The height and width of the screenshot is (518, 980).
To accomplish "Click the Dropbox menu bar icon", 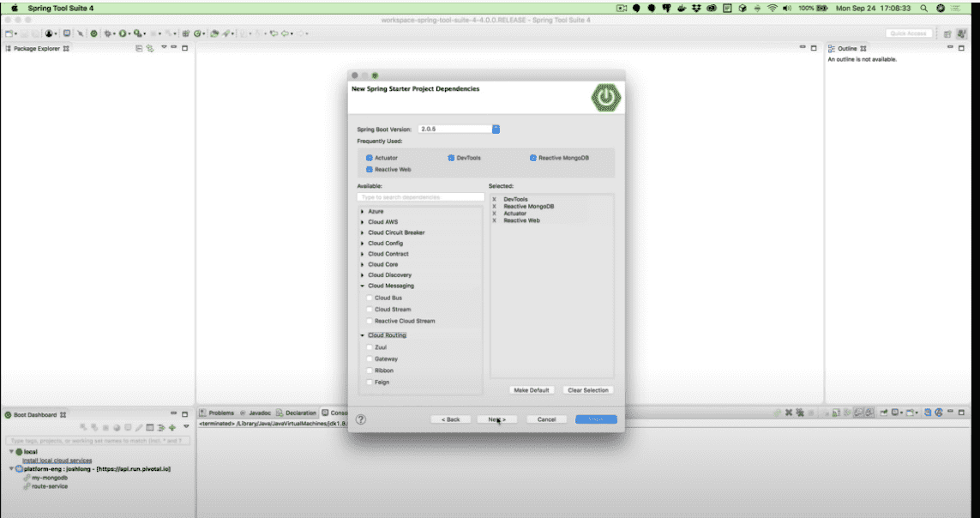I will click(696, 8).
